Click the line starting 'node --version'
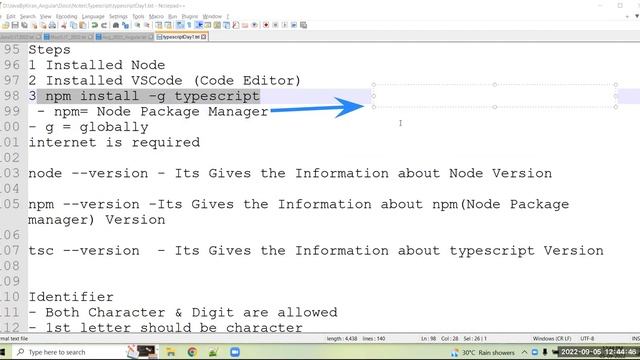640x360 pixels. pyautogui.click(x=290, y=173)
